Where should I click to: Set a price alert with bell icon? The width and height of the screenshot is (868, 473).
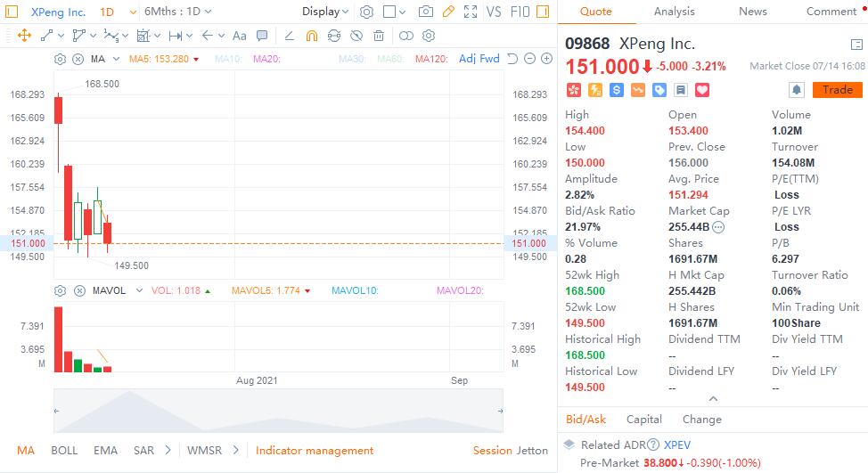click(x=797, y=90)
